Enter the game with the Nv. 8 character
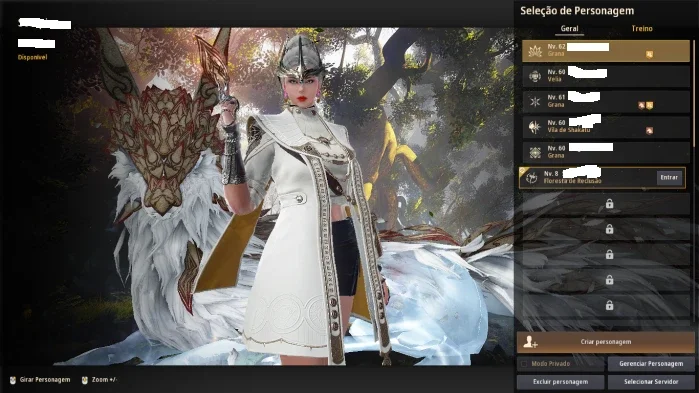699x393 pixels. 669,177
